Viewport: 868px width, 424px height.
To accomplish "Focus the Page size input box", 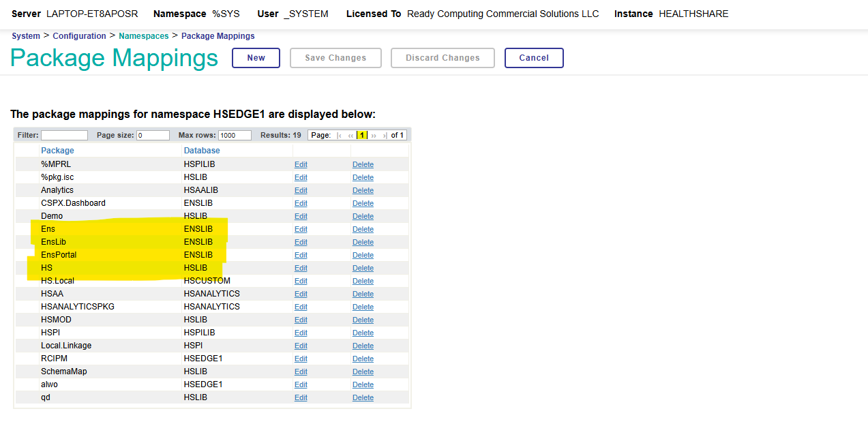I will (x=153, y=136).
